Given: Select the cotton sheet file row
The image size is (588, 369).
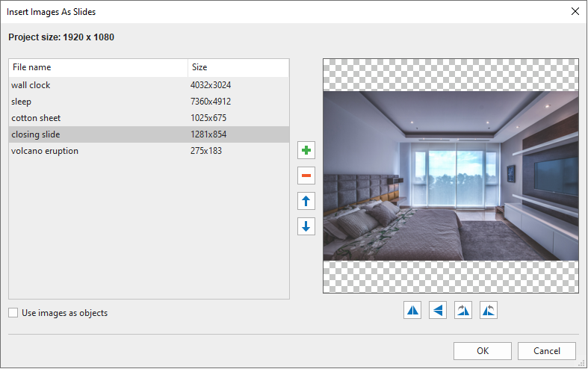Looking at the screenshot, I should [x=149, y=118].
